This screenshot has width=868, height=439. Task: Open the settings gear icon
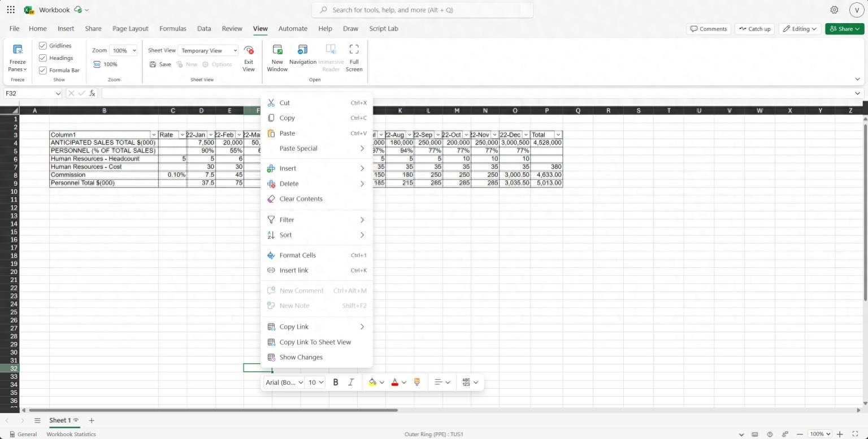[x=834, y=10]
